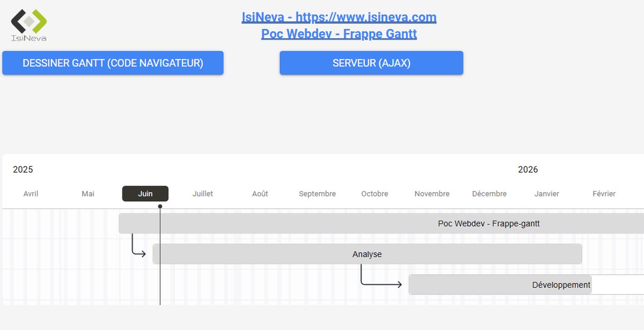644x330 pixels.
Task: Select the Septembre month label
Action: coord(317,194)
